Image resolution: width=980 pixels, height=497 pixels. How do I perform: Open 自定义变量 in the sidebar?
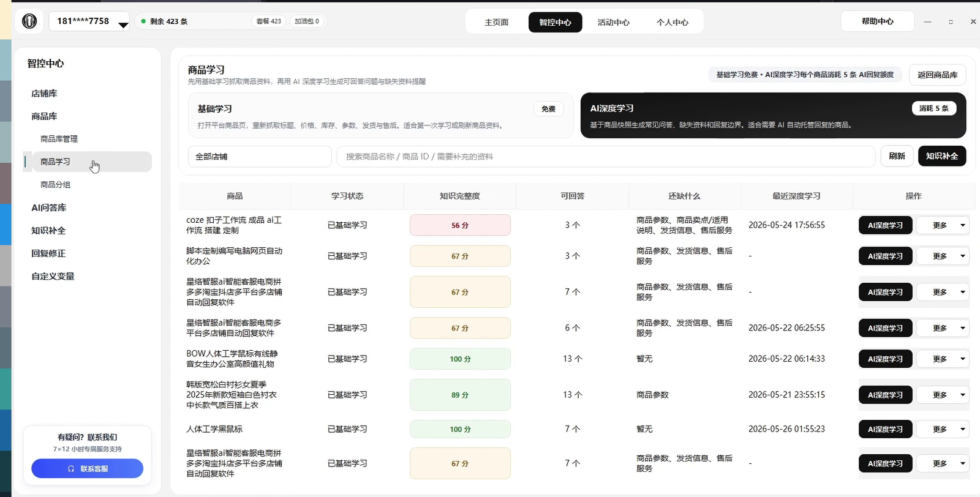[x=53, y=276]
